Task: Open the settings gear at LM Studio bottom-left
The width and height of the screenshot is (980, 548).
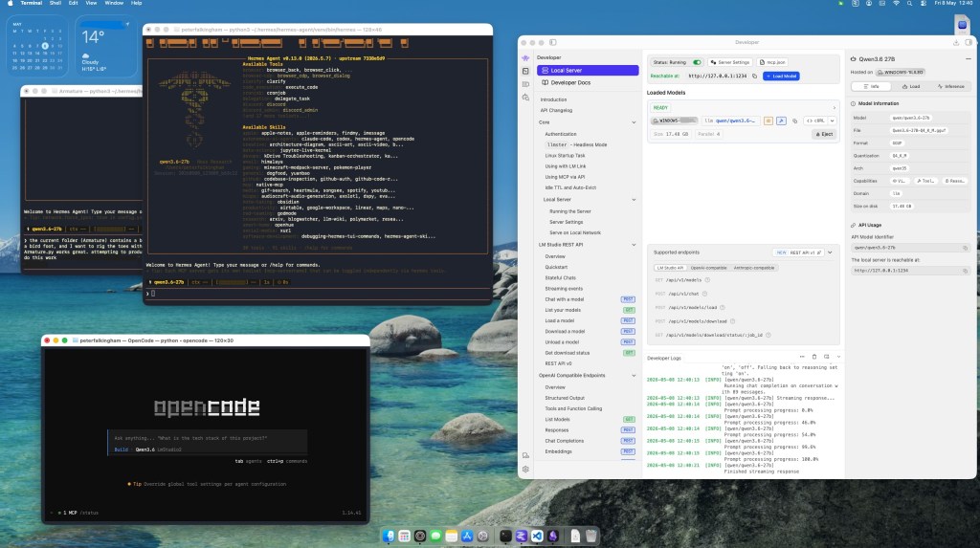Action: click(x=525, y=469)
